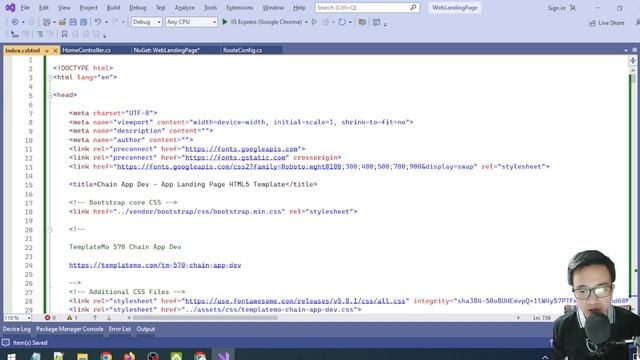Click the 'Item(s) Saved' status text

30,343
